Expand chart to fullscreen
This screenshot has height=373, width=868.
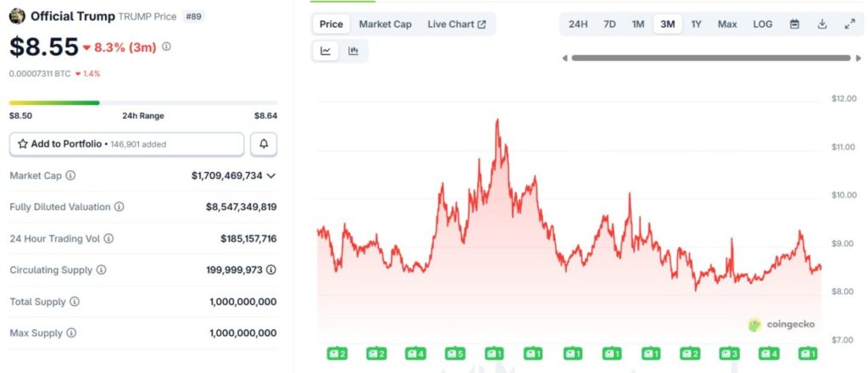pos(849,25)
